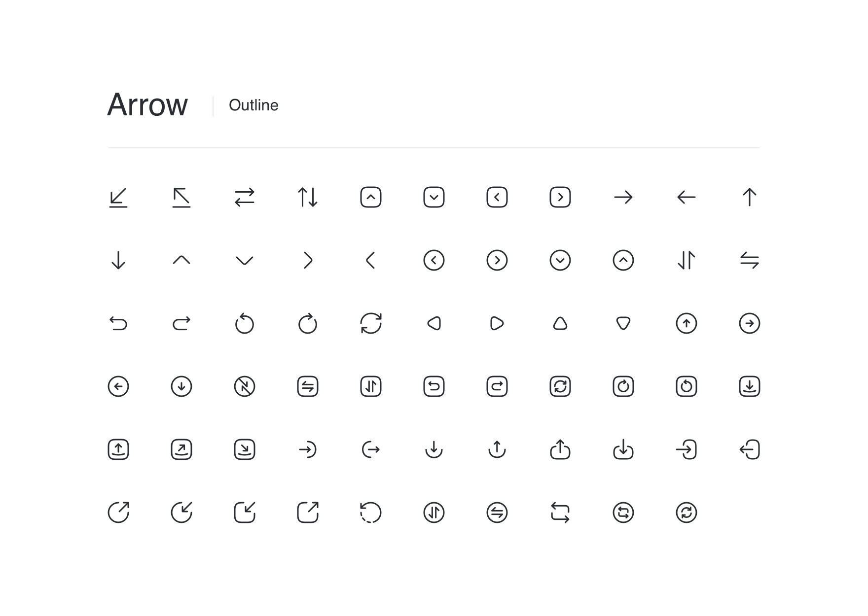Select the plain down chevron icon

(245, 260)
